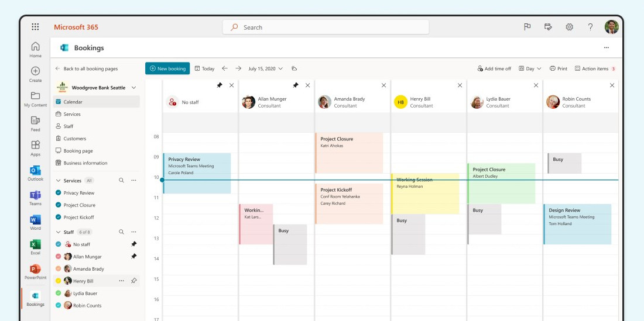Open the help question mark icon

click(590, 27)
